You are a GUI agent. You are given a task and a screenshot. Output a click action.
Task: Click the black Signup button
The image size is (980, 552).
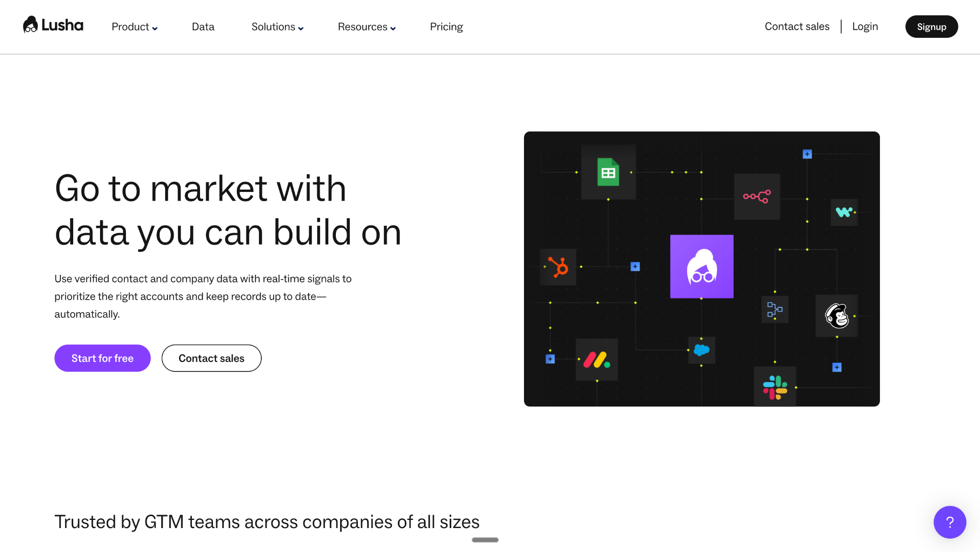point(931,27)
